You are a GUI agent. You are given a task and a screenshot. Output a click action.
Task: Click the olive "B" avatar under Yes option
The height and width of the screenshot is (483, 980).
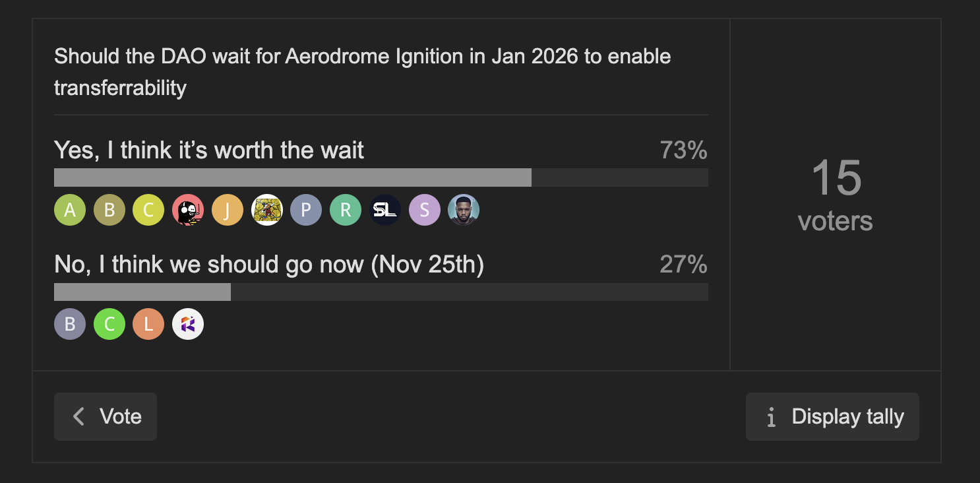(109, 210)
